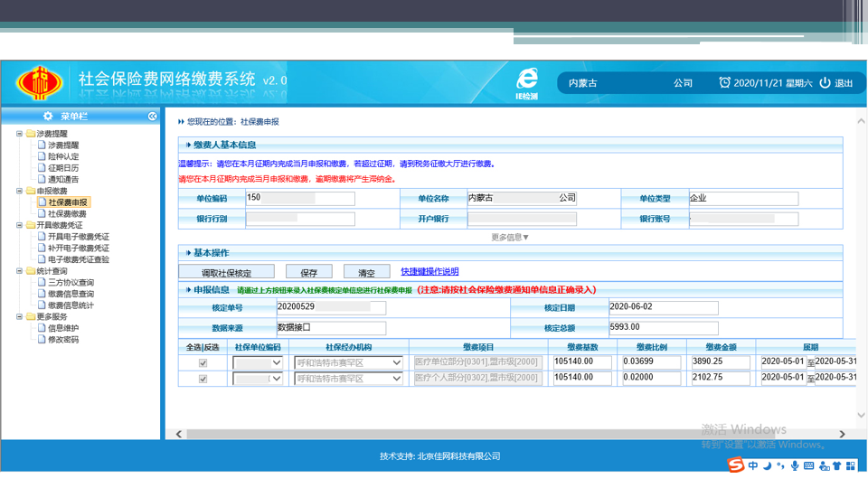This screenshot has width=868, height=488.
Task: Open 缴费信息统计 menu item
Action: (71, 305)
